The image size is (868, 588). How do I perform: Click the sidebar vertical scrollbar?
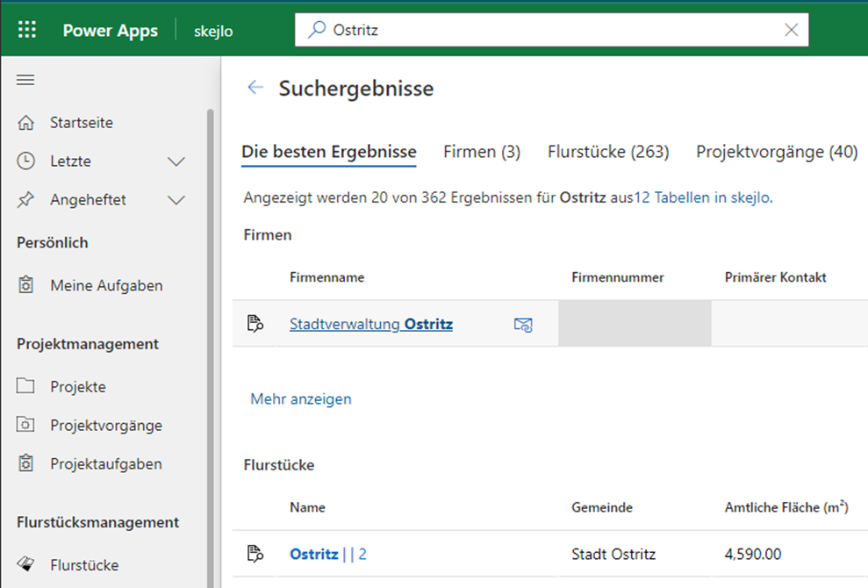(210, 351)
